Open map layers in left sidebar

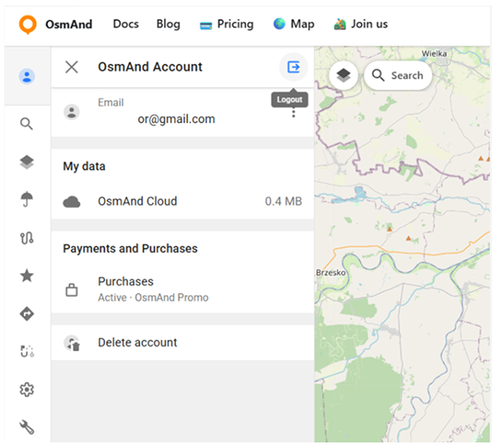26,162
